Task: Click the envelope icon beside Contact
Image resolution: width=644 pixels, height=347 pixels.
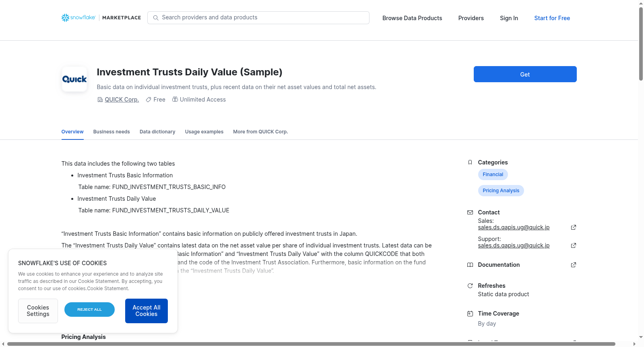Action: pyautogui.click(x=470, y=212)
